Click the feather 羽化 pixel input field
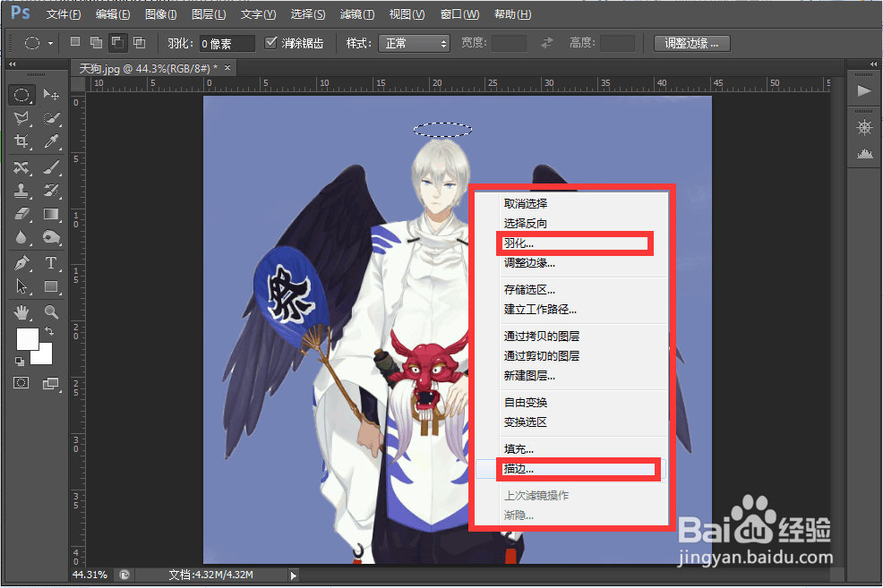883x588 pixels. 227,43
